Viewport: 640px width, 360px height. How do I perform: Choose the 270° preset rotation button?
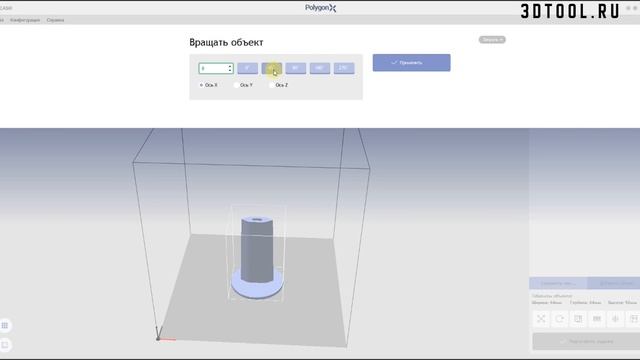pos(344,68)
